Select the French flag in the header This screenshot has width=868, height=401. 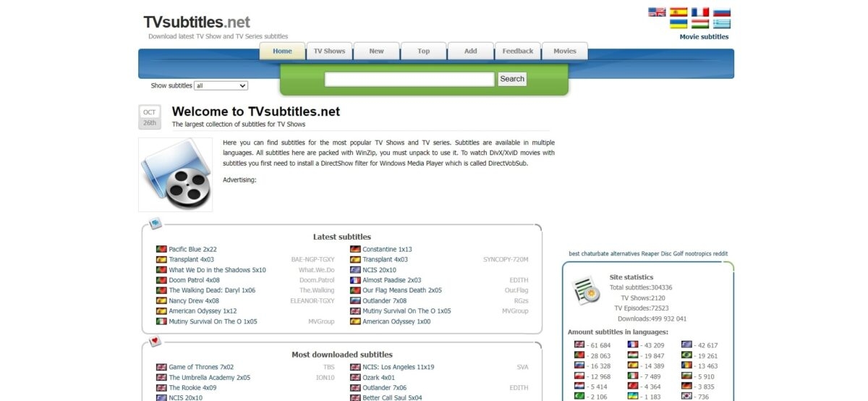click(699, 12)
